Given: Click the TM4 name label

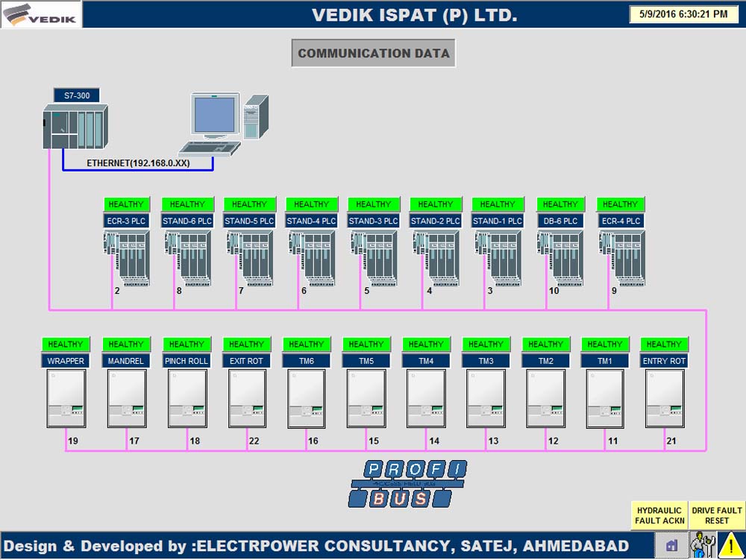Looking at the screenshot, I should pos(426,362).
